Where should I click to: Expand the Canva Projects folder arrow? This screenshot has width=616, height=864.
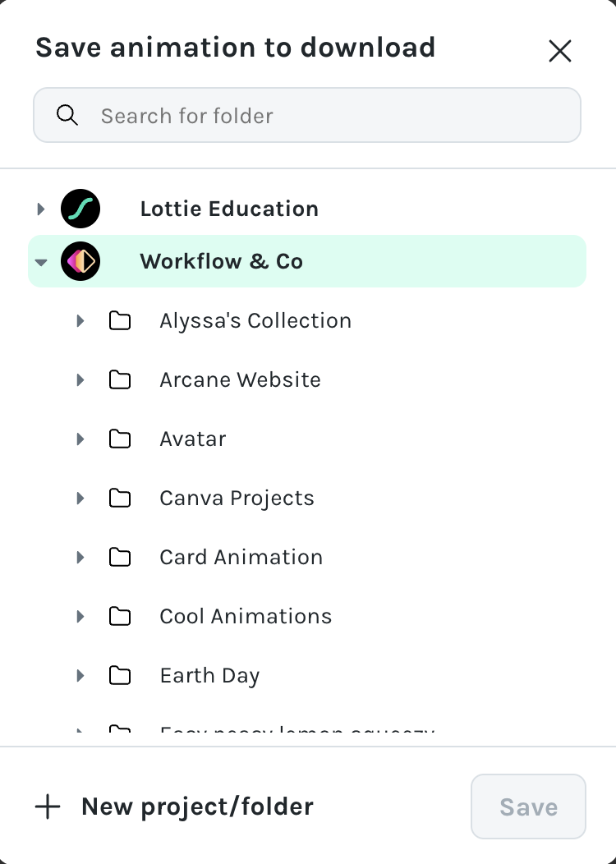[80, 499]
